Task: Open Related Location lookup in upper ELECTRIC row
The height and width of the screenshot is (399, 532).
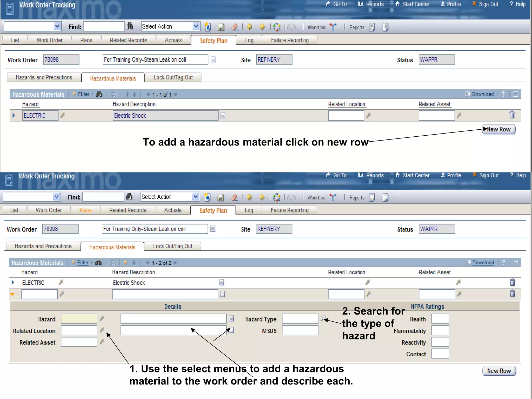Action: click(368, 115)
